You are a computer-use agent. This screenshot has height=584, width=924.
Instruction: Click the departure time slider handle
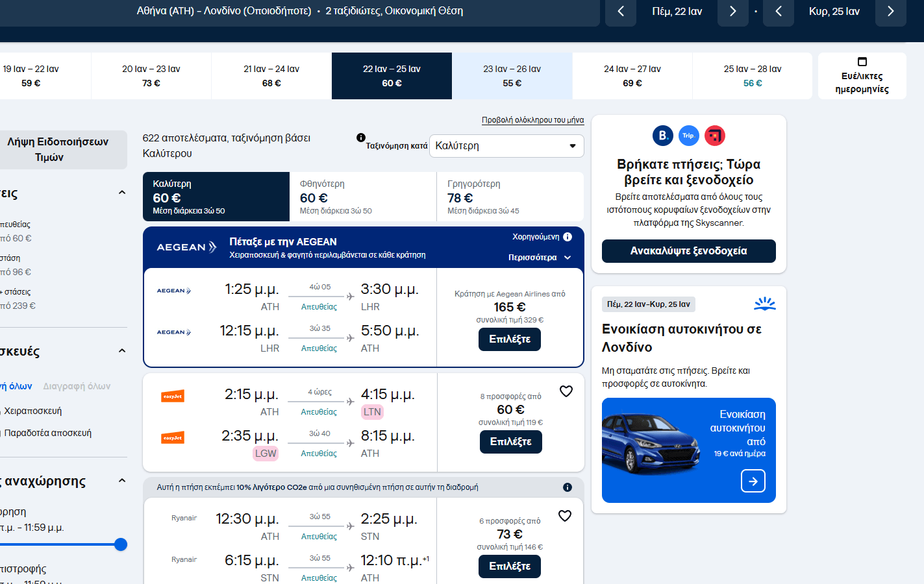coord(121,544)
